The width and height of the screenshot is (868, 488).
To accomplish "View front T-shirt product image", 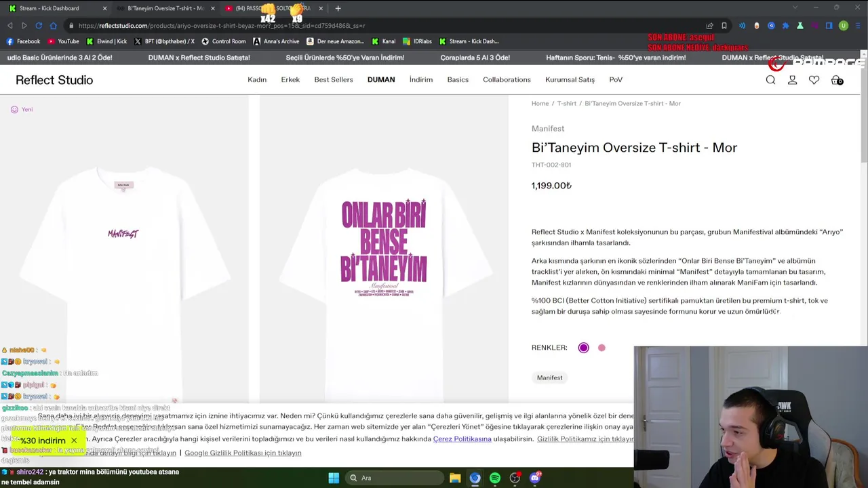I will pos(124,249).
